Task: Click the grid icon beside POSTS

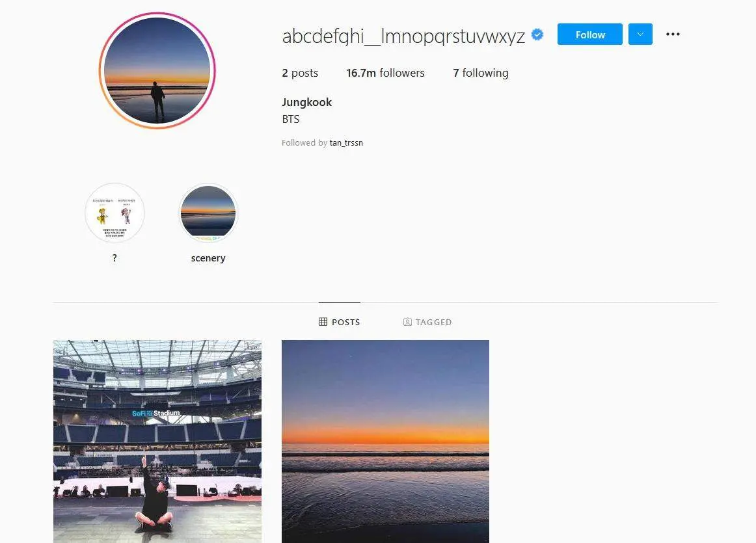Action: pos(323,322)
